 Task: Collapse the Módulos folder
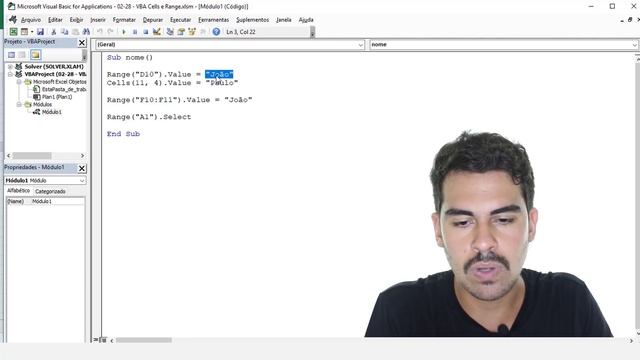19,104
